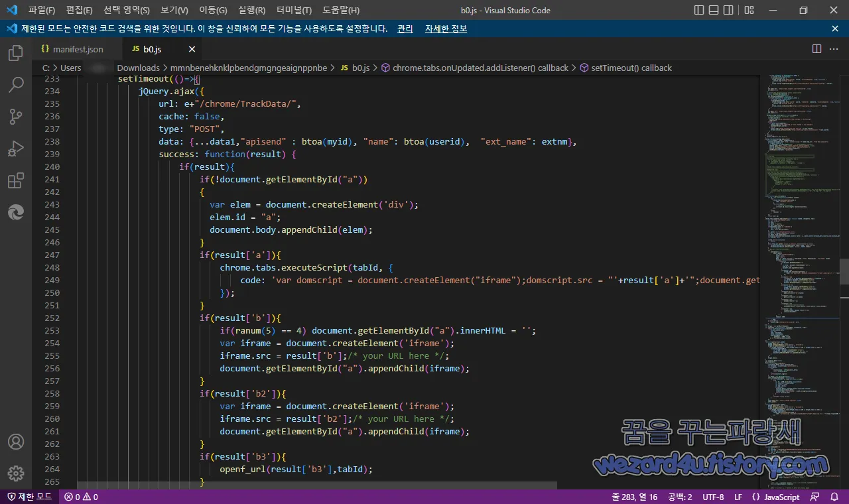This screenshot has height=504, width=849.
Task: Expand the b0.js breadcrumb
Action: point(355,68)
